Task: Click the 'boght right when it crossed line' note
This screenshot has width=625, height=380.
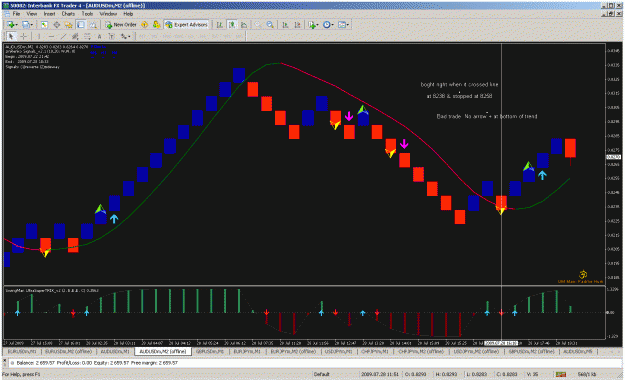Action: tap(459, 85)
